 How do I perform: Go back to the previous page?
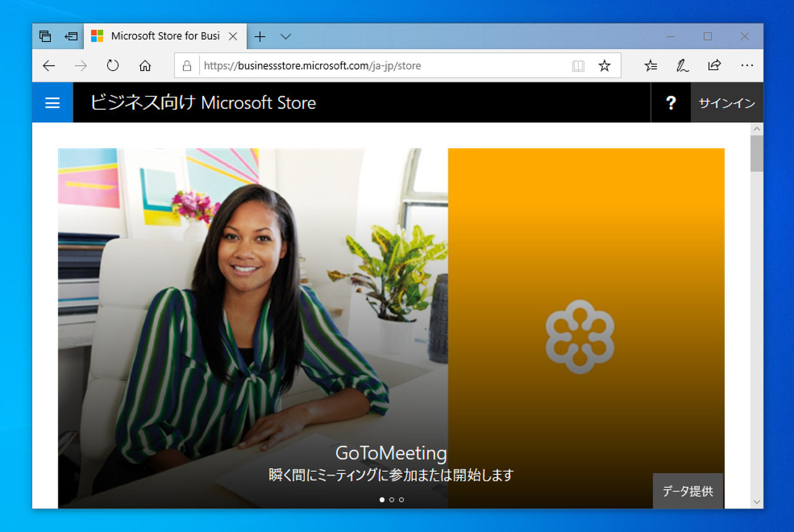[x=48, y=66]
